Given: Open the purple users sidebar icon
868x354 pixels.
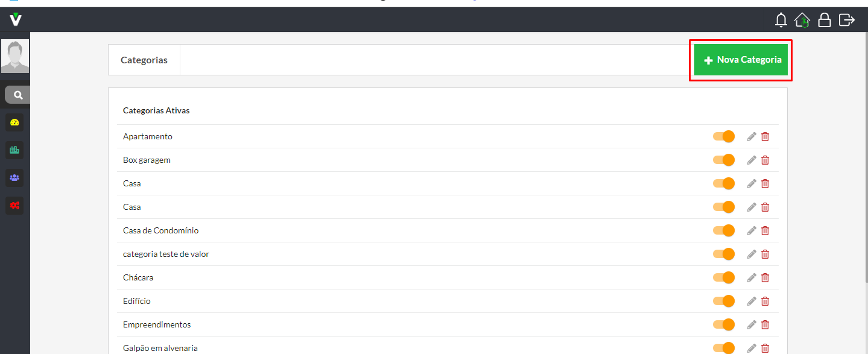Looking at the screenshot, I should [14, 178].
